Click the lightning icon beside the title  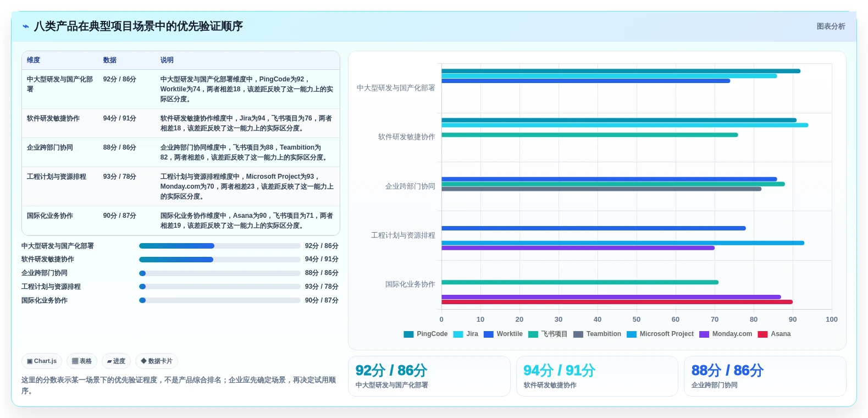point(25,26)
